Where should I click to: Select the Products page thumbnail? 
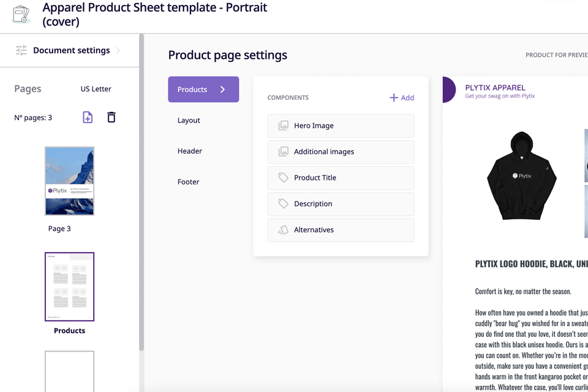coord(69,287)
